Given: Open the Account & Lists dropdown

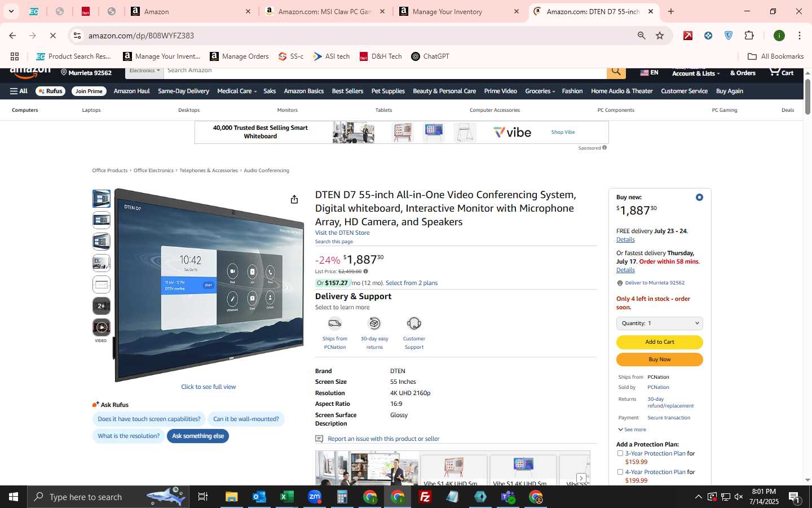Looking at the screenshot, I should click(696, 72).
